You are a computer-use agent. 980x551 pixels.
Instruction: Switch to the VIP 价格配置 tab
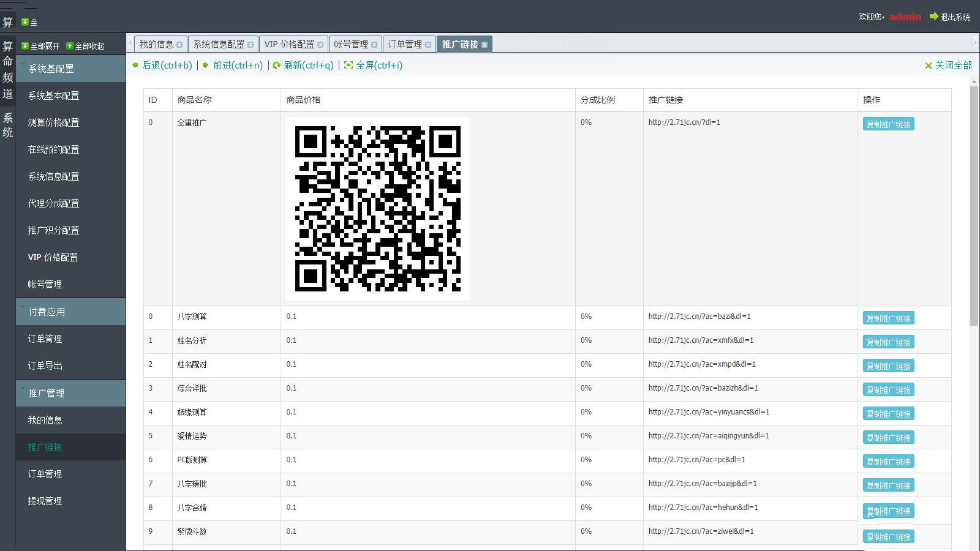pyautogui.click(x=288, y=44)
